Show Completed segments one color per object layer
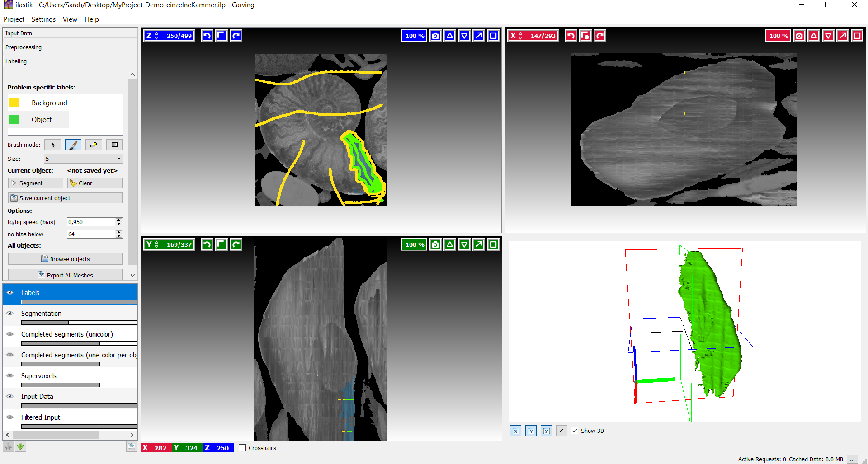 10,355
